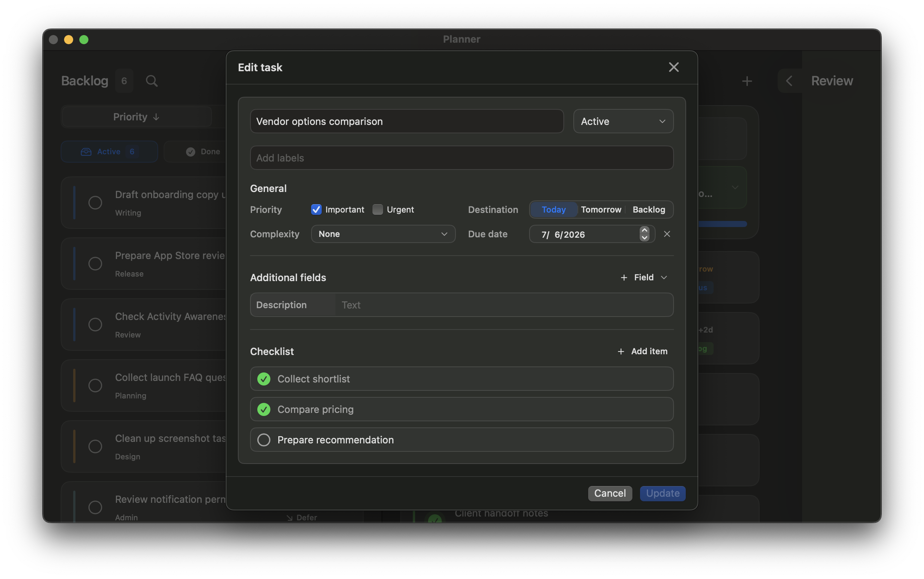Enable the Urgent priority checkbox
Image resolution: width=924 pixels, height=579 pixels.
(x=377, y=210)
